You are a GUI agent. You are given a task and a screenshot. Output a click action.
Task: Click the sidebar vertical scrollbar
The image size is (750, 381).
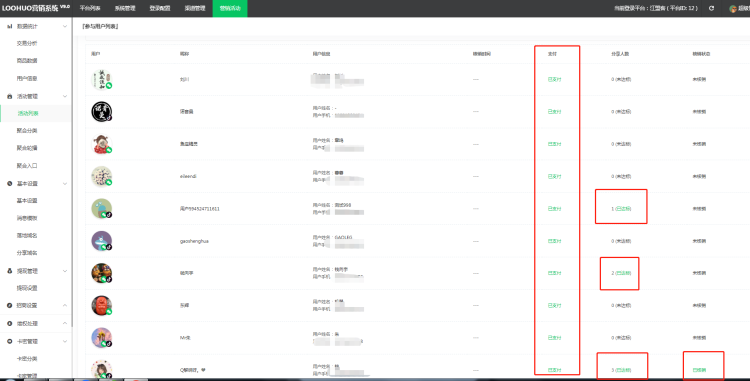click(x=72, y=172)
